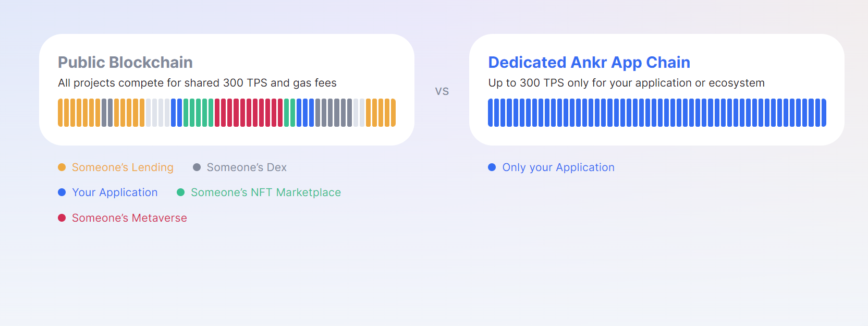
Task: Select the Your Application label
Action: 115,192
